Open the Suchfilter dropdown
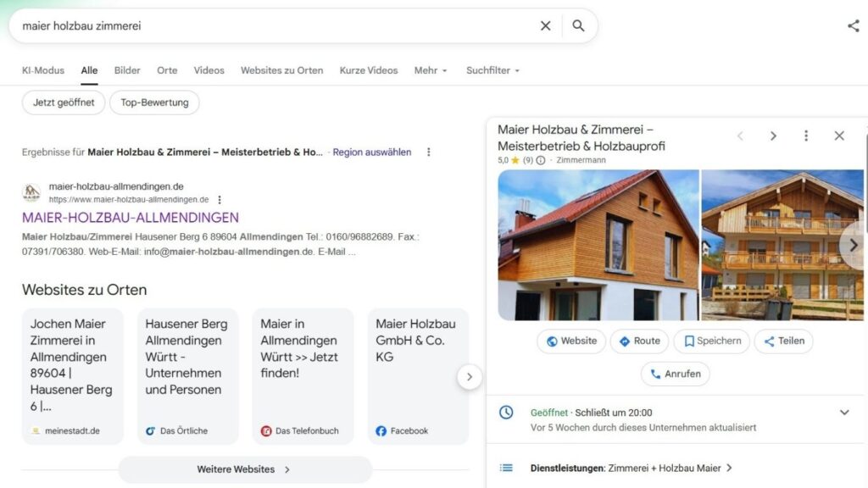Viewport: 868px width, 488px height. click(492, 70)
